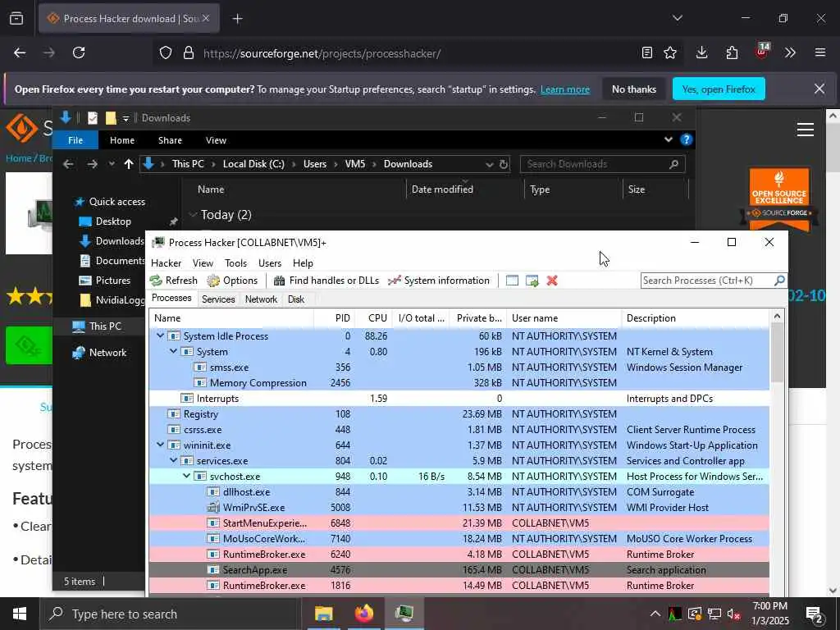Select This PC in Explorer navigation pane

point(98,326)
